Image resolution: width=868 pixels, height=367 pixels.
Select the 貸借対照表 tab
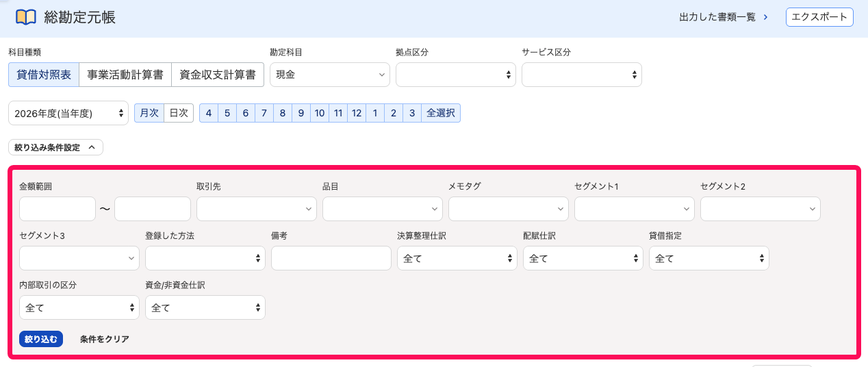(x=44, y=75)
